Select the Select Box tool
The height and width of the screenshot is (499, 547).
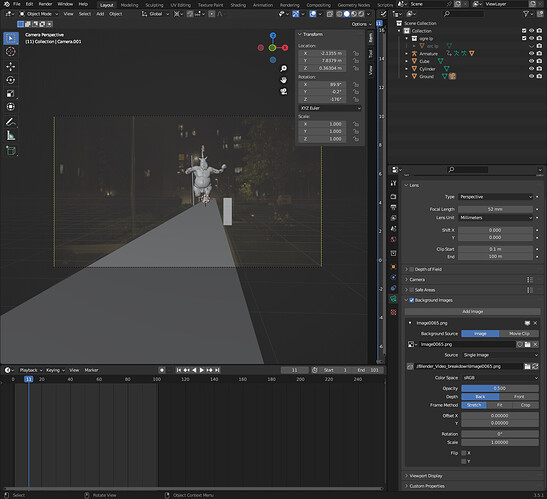coord(11,38)
